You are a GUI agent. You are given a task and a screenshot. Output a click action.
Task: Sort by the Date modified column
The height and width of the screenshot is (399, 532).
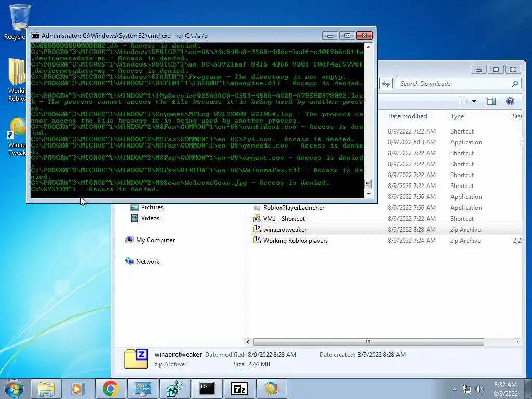tap(407, 116)
